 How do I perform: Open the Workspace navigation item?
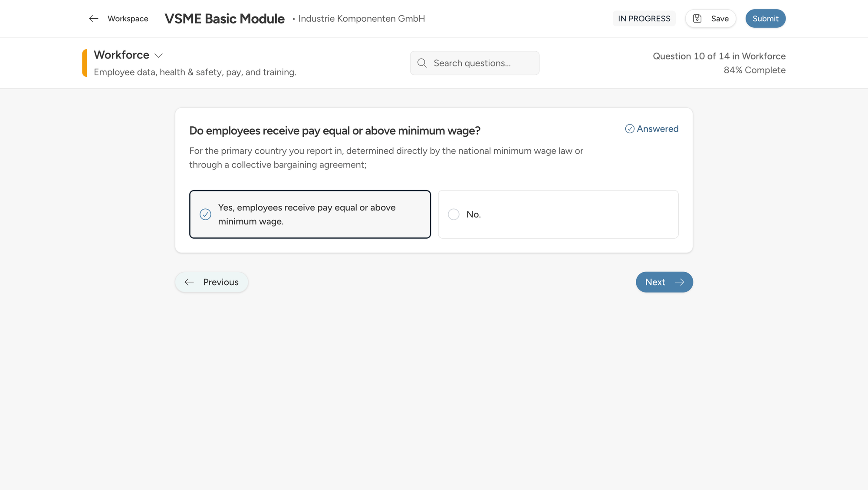(x=128, y=18)
